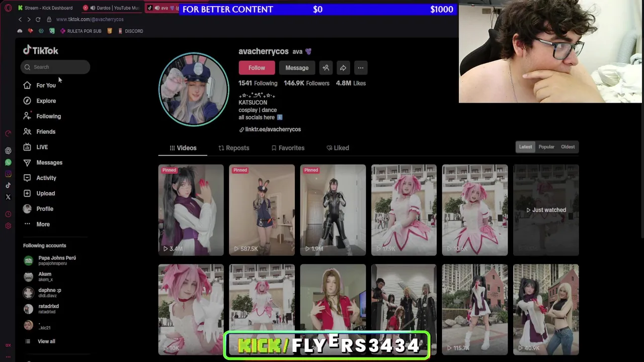Open the Following feed

point(42,116)
